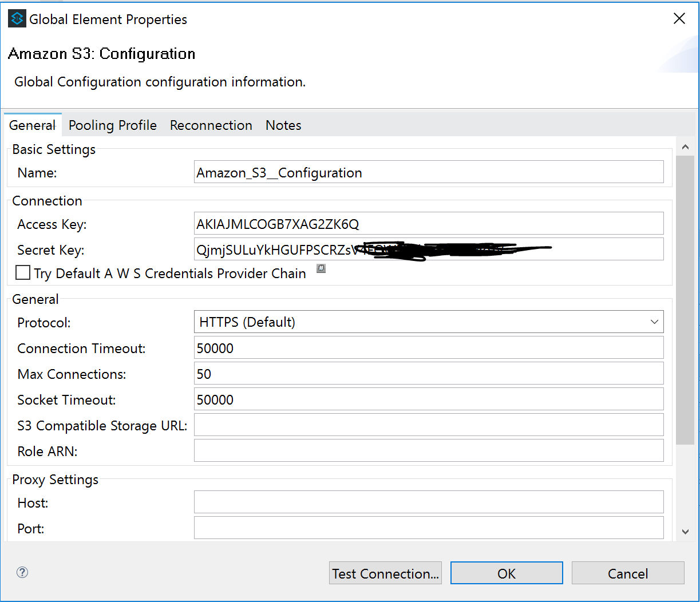Cancel the configuration dialog

pos(627,573)
